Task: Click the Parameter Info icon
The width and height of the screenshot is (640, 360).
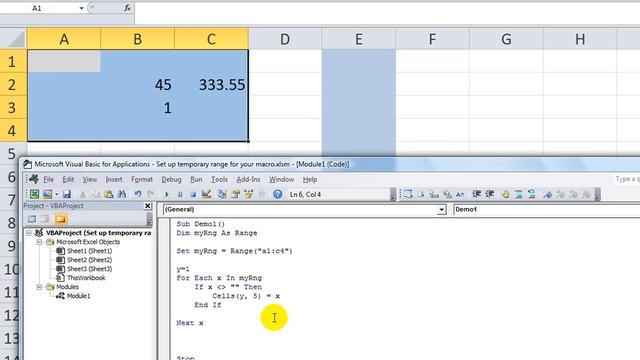Action: click(x=447, y=194)
